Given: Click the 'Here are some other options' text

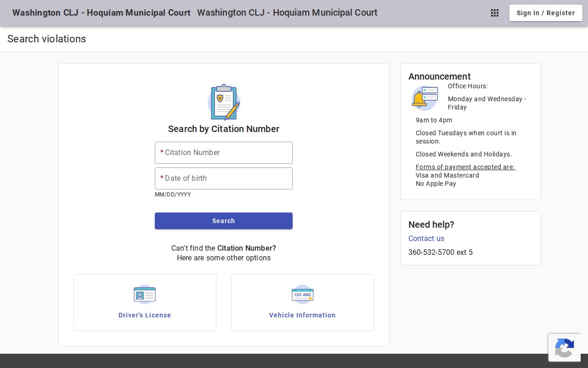Looking at the screenshot, I should 224,258.
